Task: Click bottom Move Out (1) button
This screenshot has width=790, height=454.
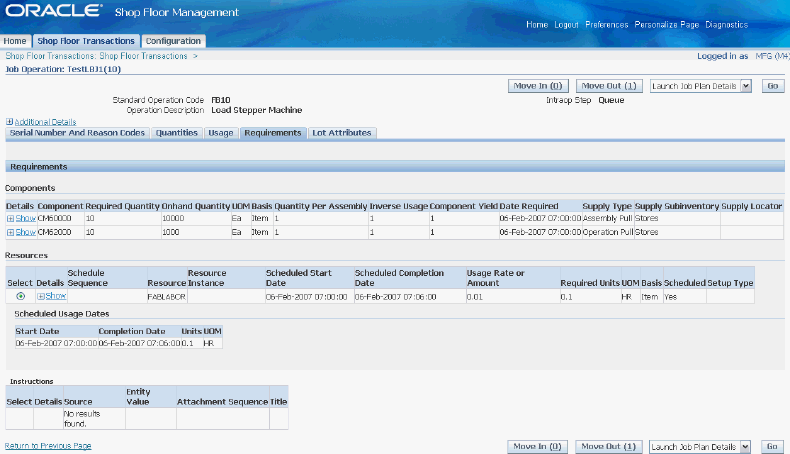Action: coord(609,447)
